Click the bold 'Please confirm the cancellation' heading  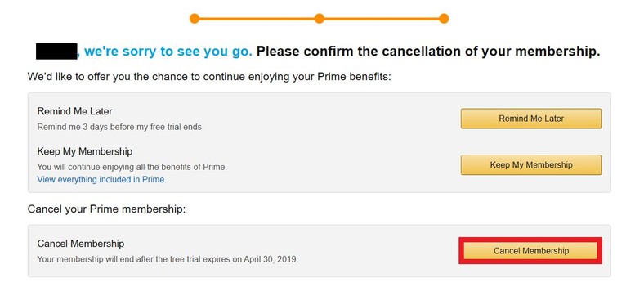[428, 52]
